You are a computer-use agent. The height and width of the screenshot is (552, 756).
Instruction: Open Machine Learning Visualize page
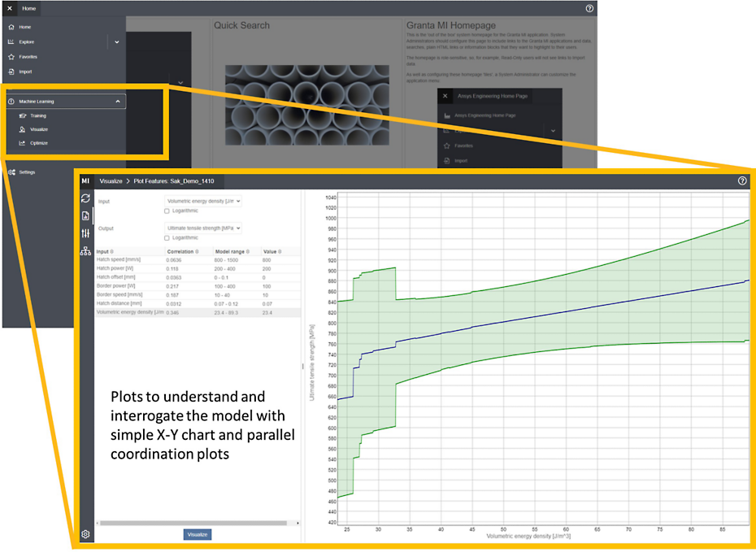pos(38,129)
